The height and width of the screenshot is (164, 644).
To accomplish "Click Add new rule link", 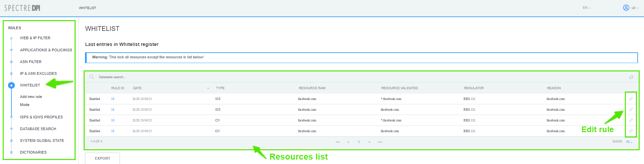I will click(31, 97).
